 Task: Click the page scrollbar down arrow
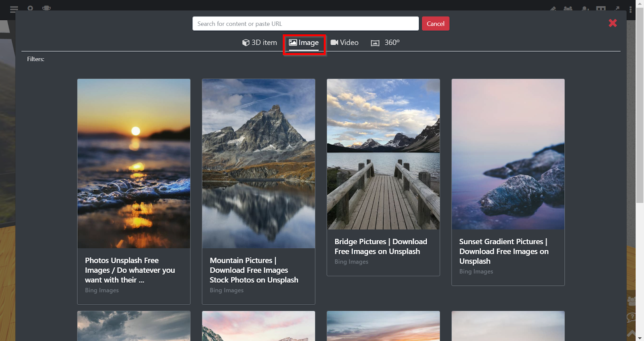pos(640,338)
